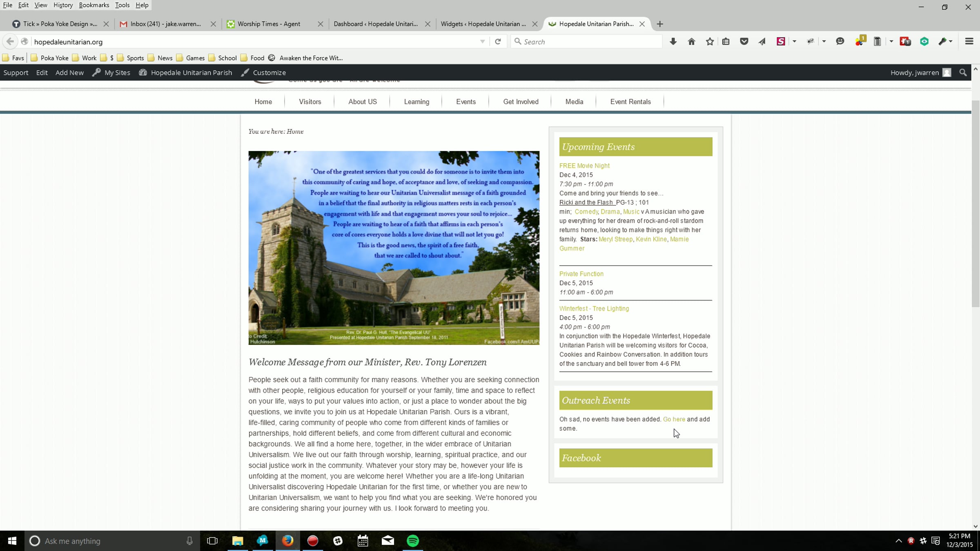Click the Firefox Downloads arrow icon
The width and height of the screenshot is (980, 551).
(673, 42)
